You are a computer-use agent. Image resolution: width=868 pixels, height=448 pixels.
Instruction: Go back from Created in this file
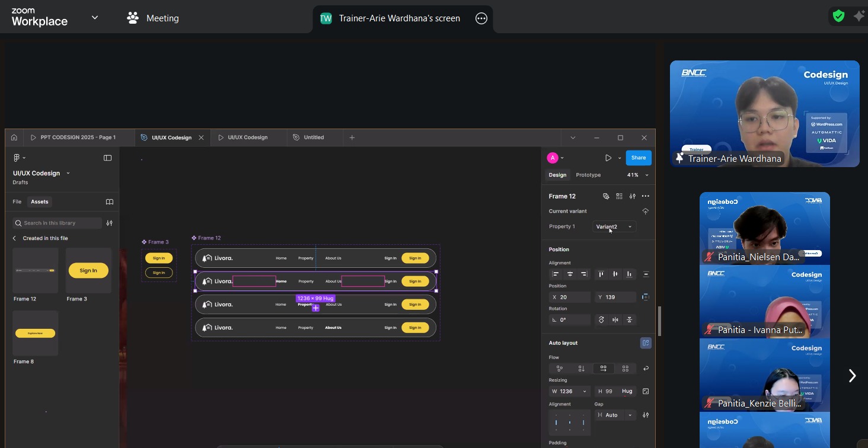tap(15, 238)
